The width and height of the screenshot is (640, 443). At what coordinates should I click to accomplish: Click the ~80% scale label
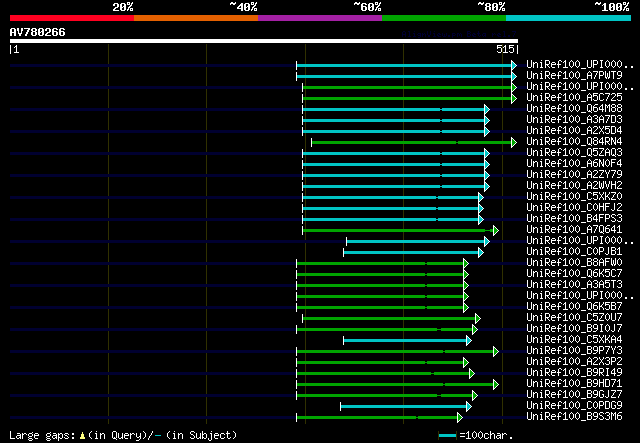pyautogui.click(x=491, y=7)
